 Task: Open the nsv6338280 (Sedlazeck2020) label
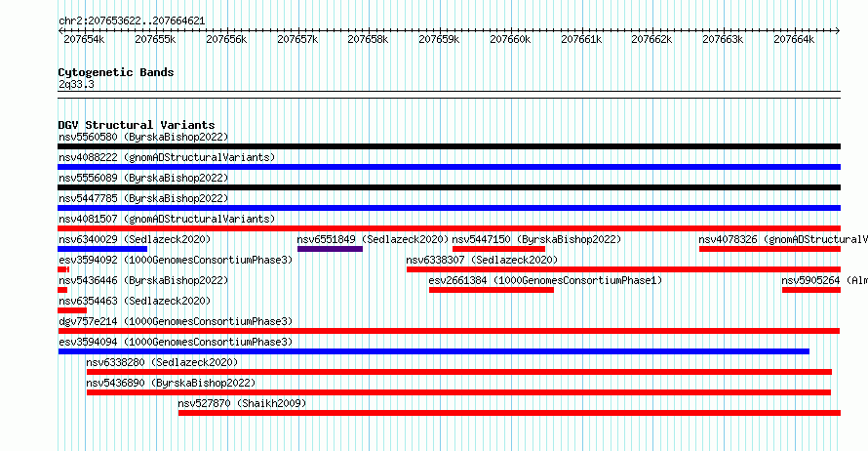click(x=162, y=362)
